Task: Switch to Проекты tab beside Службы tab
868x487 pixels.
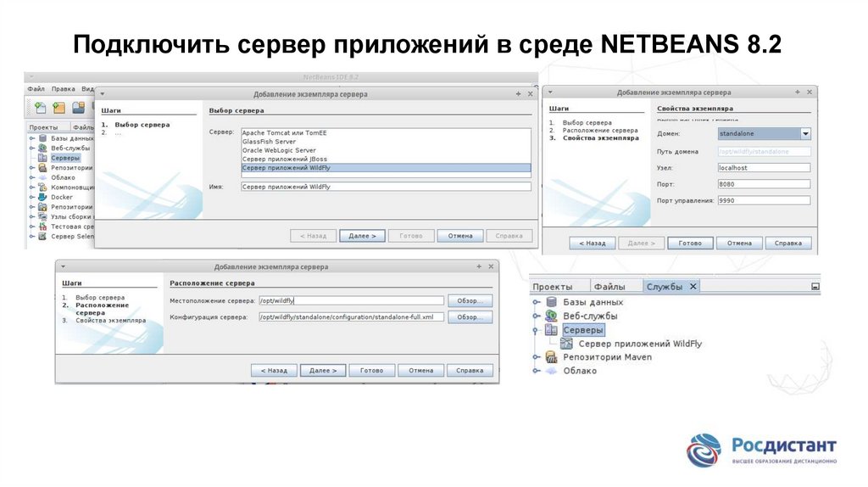Action: [552, 287]
